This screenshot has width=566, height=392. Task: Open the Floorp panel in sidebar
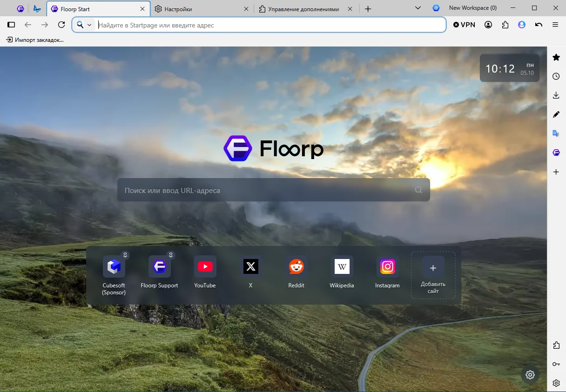pos(556,153)
